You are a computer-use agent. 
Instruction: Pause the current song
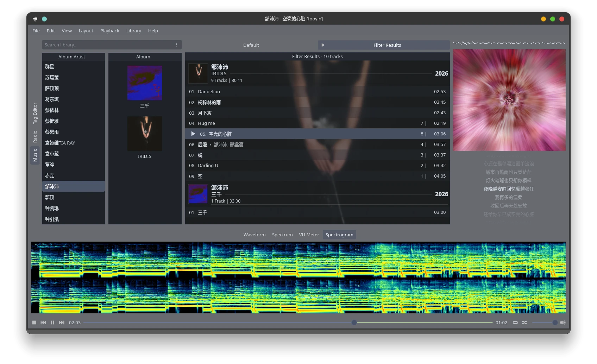[x=52, y=323]
